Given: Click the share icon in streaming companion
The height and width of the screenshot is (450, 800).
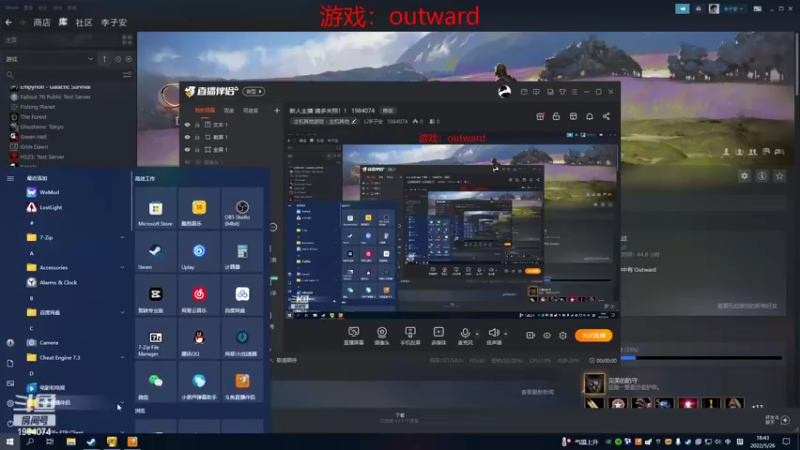Looking at the screenshot, I should point(606,116).
